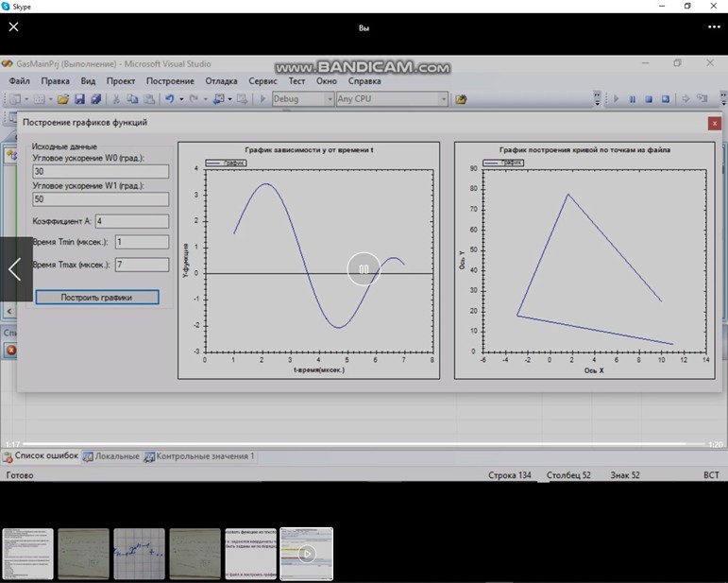Viewport: 728px width, 583px height.
Task: Open the fifth thumbnail with large Russian text
Action: coord(251,554)
